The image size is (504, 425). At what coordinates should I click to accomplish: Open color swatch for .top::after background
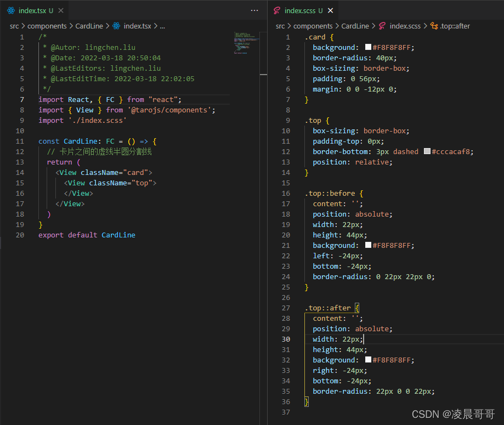click(369, 360)
